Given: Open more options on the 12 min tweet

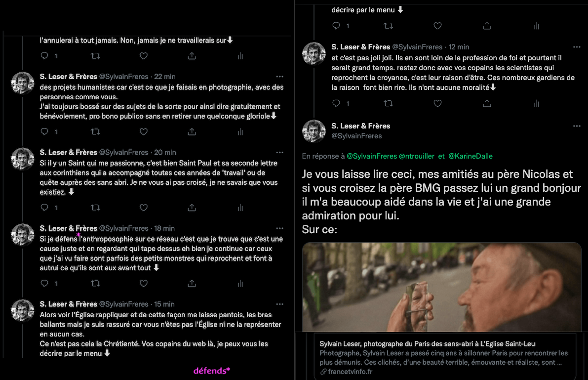Looking at the screenshot, I should (x=577, y=47).
